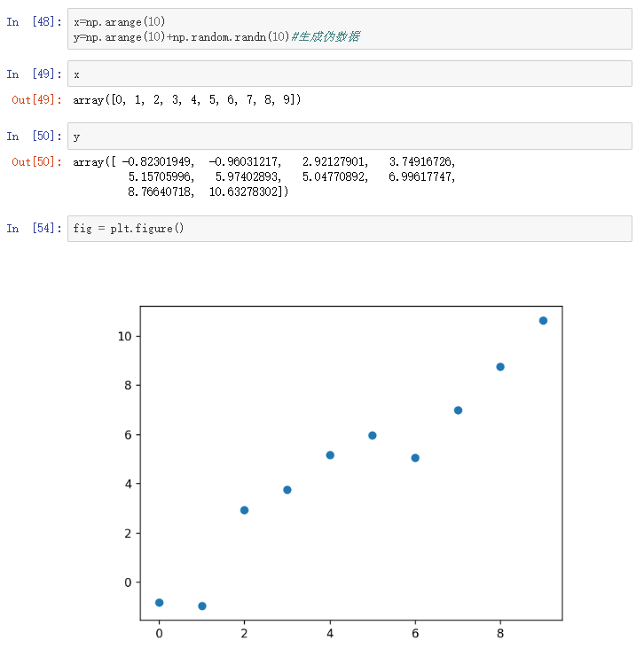Click the Out[50] red prompt label

(x=37, y=161)
